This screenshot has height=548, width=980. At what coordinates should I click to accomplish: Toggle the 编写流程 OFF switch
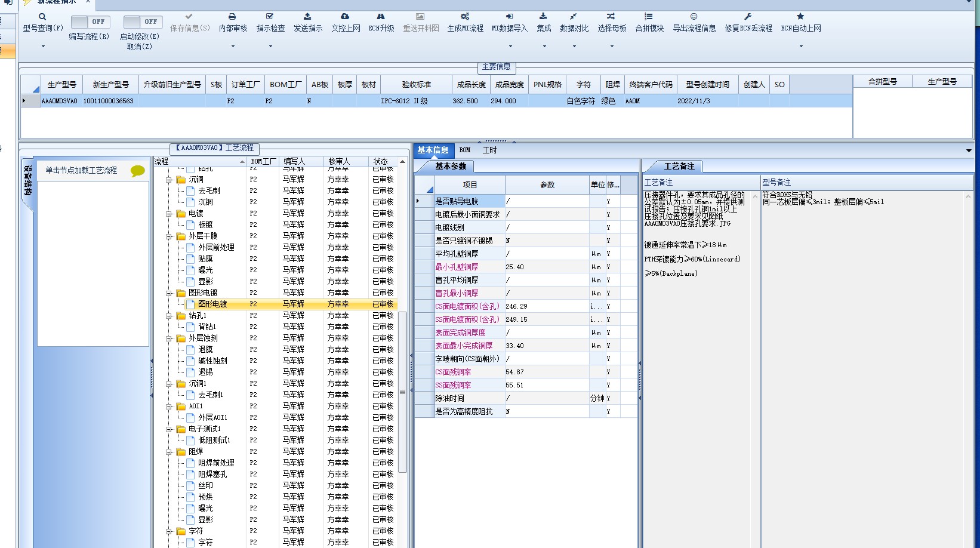(x=90, y=21)
